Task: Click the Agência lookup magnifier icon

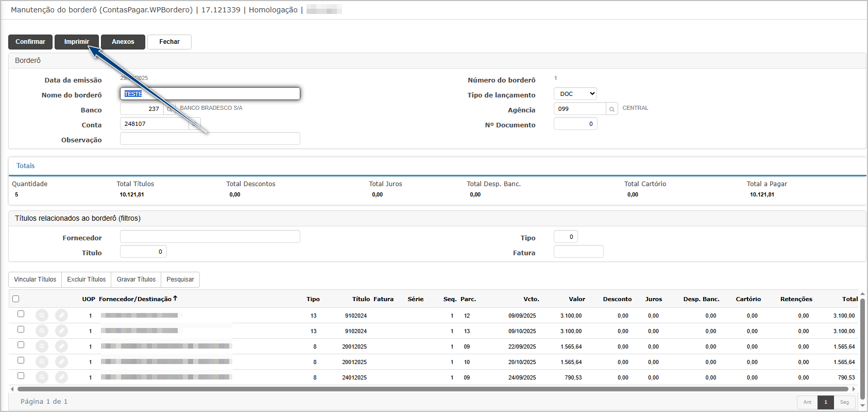Action: point(611,109)
